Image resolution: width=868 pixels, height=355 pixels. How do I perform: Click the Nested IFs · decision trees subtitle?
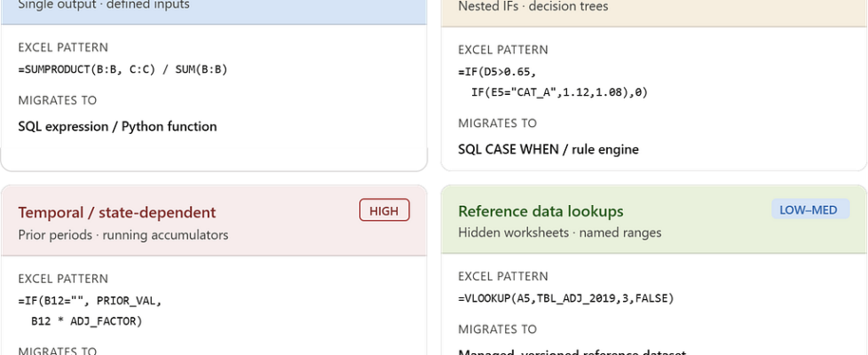533,6
